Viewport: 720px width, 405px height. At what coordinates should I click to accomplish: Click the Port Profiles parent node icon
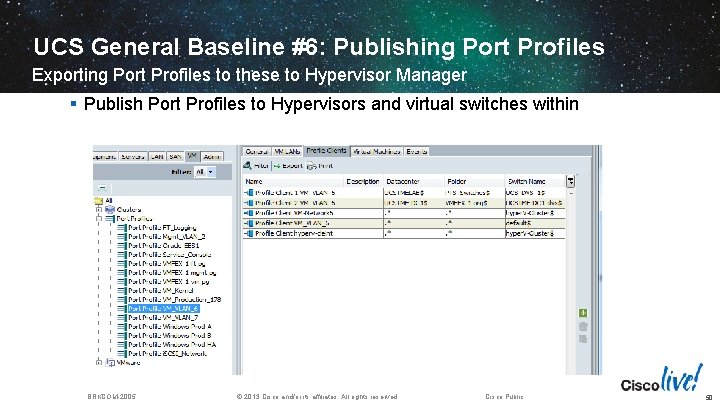point(110,219)
